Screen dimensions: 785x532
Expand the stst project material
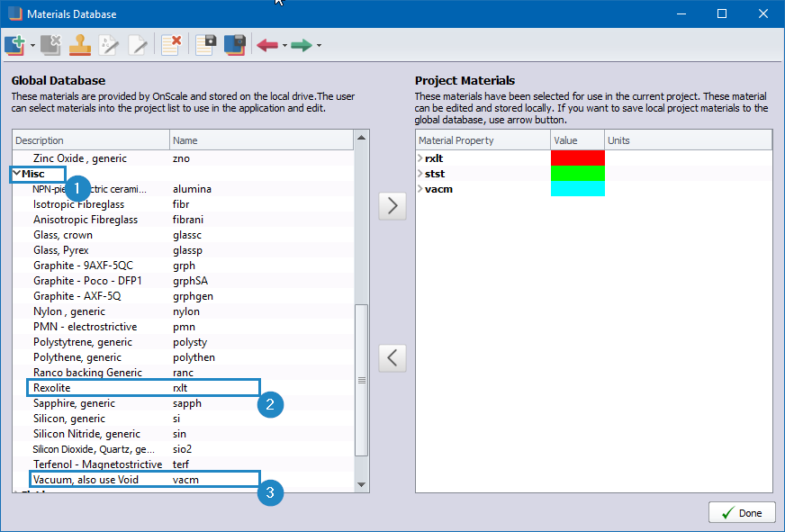click(420, 174)
